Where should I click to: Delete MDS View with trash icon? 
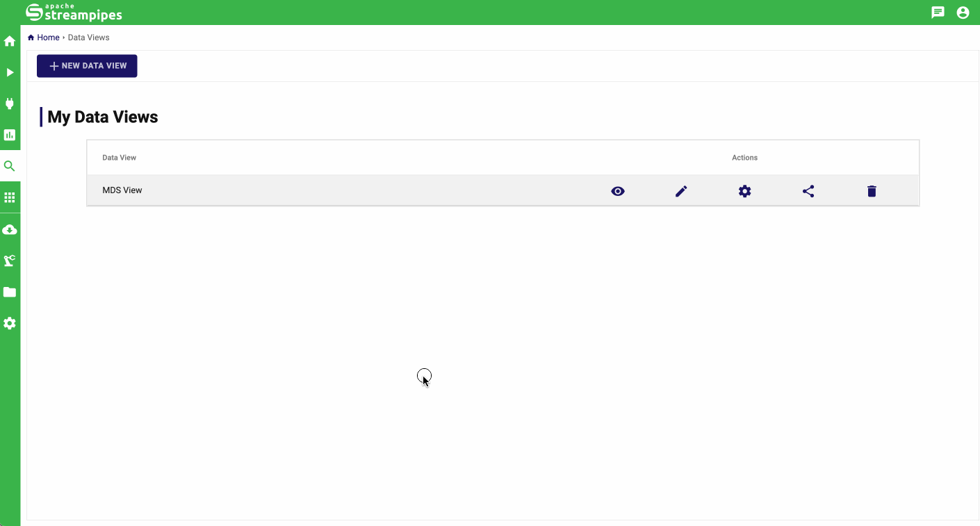[x=872, y=191]
